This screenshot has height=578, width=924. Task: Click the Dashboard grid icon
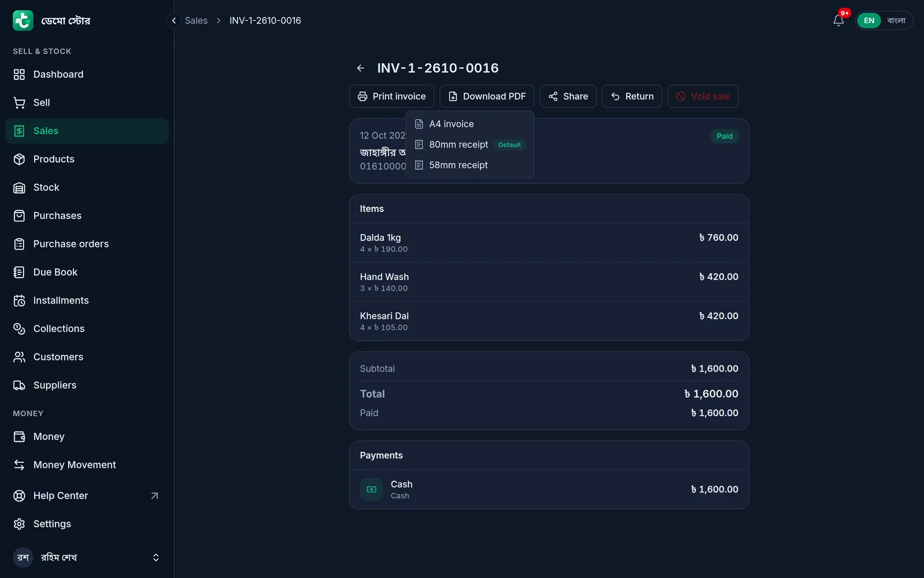click(x=19, y=75)
